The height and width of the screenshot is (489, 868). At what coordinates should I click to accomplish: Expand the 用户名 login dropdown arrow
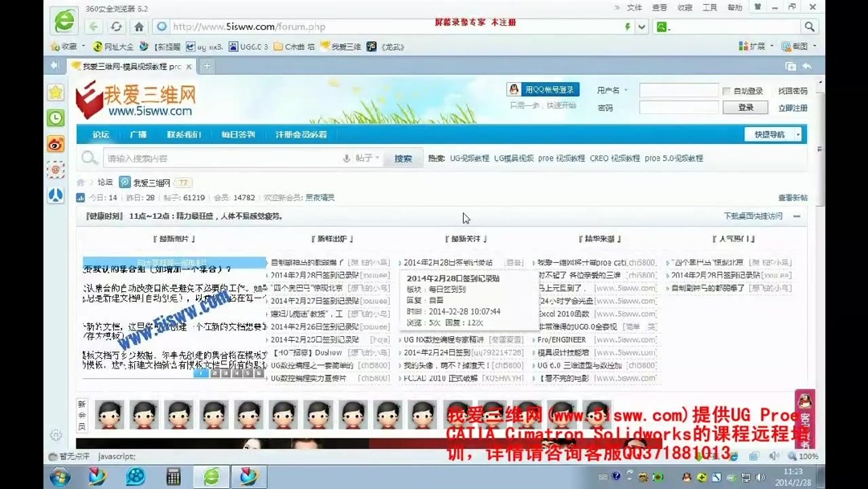626,89
